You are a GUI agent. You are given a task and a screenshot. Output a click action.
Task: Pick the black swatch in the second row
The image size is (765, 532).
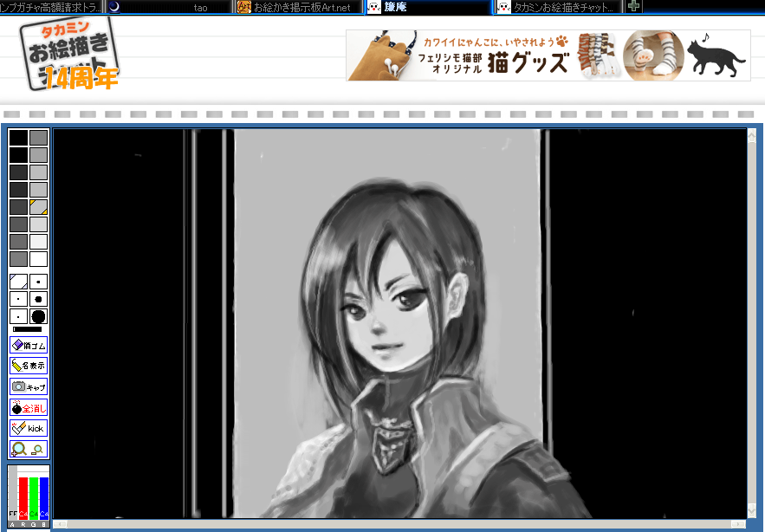pos(18,155)
